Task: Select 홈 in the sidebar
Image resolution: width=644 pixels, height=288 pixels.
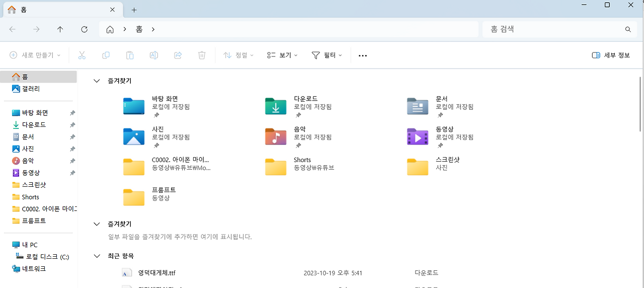Action: [38, 77]
